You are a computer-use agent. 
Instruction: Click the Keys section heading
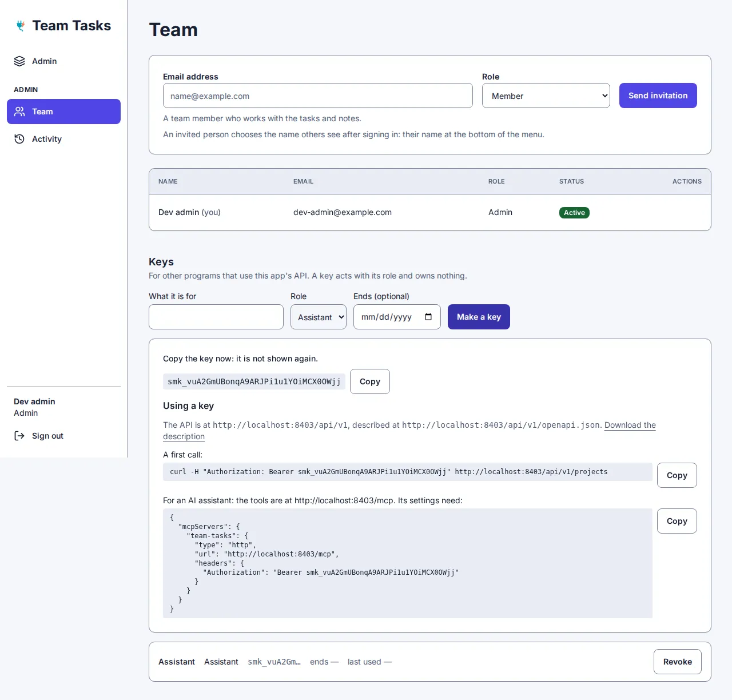click(161, 262)
